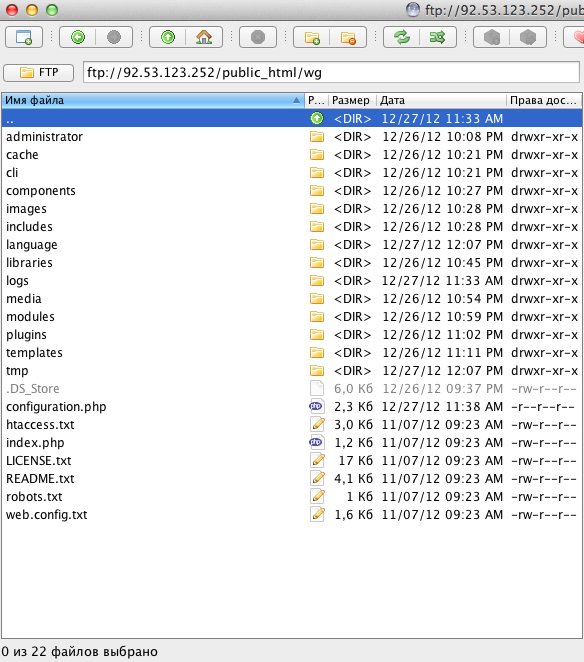This screenshot has width=584, height=662.
Task: Refresh listing with green circular arrows
Action: [x=402, y=37]
